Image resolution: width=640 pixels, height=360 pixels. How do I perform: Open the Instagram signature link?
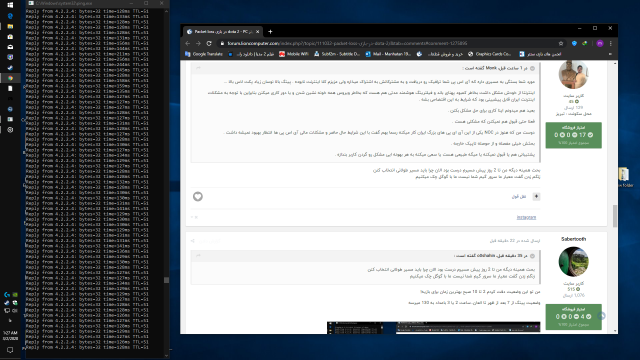[x=526, y=218]
